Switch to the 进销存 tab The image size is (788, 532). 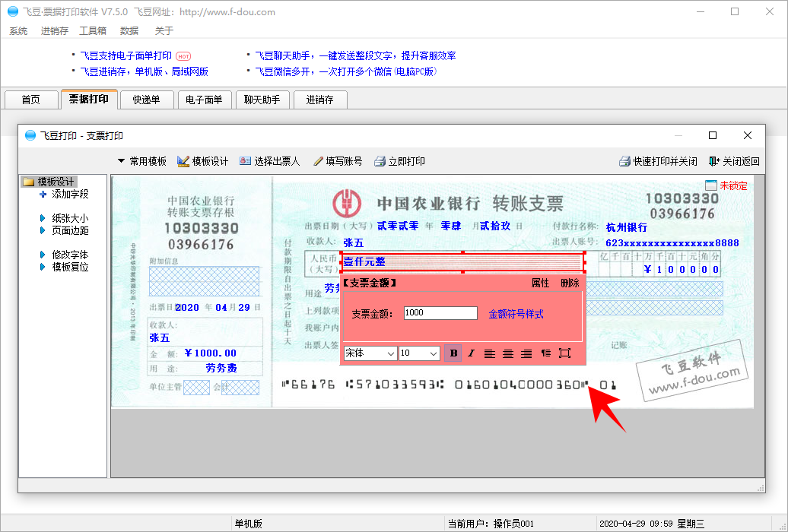click(x=320, y=100)
